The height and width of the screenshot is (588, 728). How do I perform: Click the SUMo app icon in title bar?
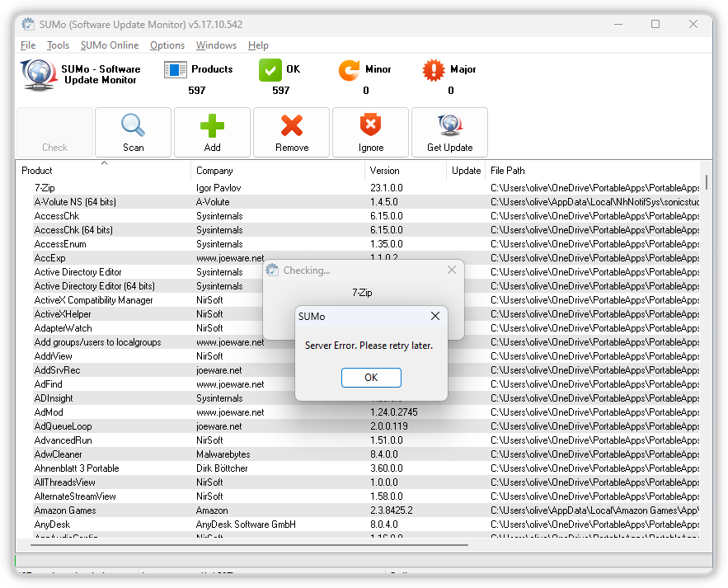(x=28, y=24)
